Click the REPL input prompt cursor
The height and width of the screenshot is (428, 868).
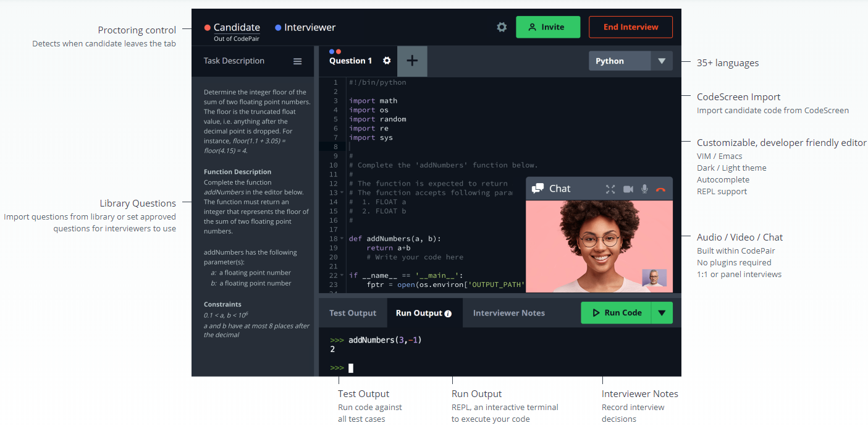tap(351, 368)
